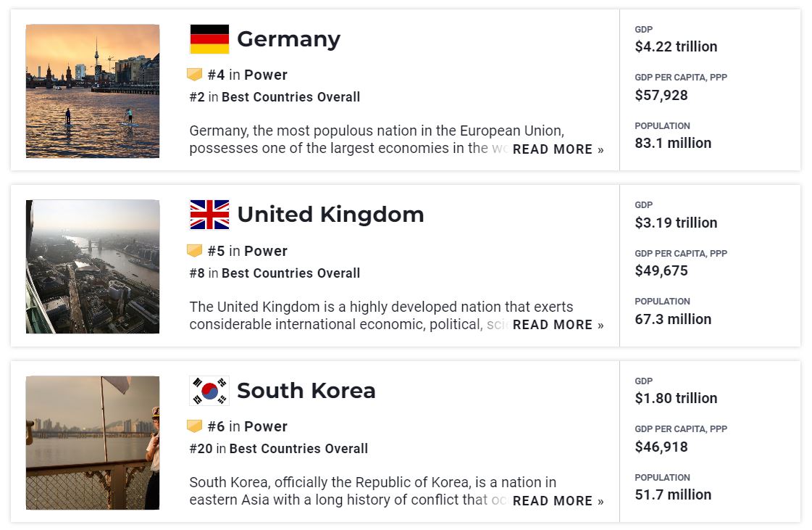Open the South Korea title link

(306, 391)
